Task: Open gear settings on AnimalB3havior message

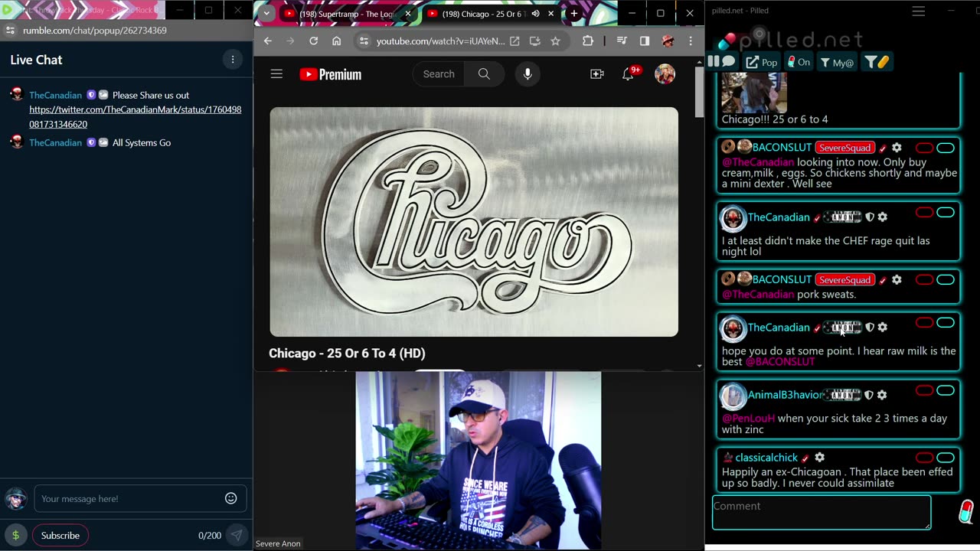Action: pos(882,395)
